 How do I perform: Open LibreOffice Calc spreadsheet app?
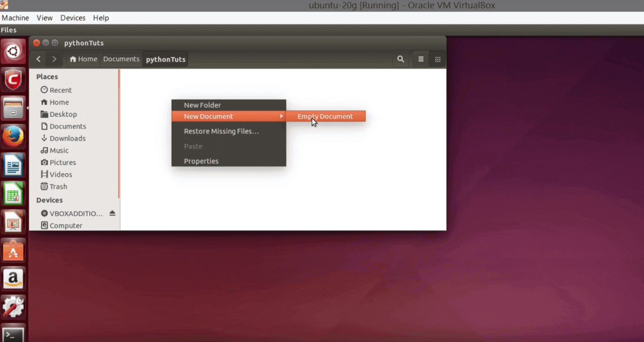click(13, 193)
